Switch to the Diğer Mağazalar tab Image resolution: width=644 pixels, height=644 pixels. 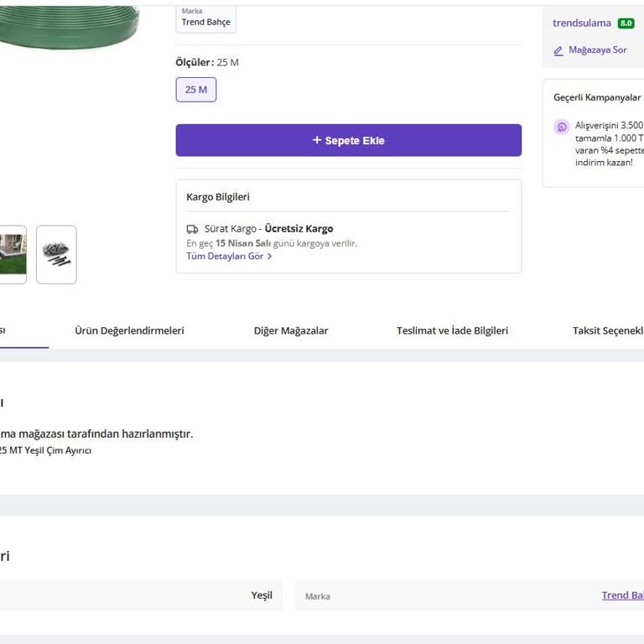click(x=291, y=330)
